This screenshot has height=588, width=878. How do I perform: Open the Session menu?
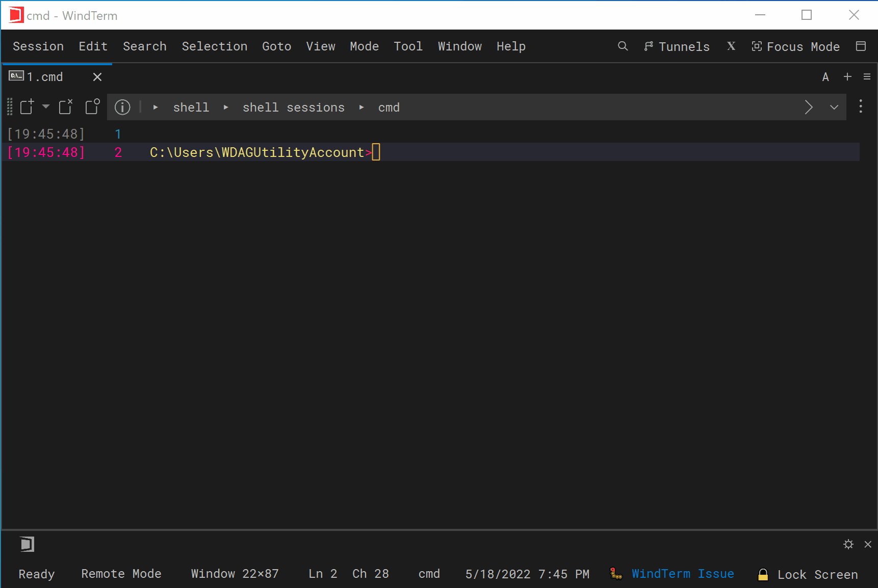[38, 46]
